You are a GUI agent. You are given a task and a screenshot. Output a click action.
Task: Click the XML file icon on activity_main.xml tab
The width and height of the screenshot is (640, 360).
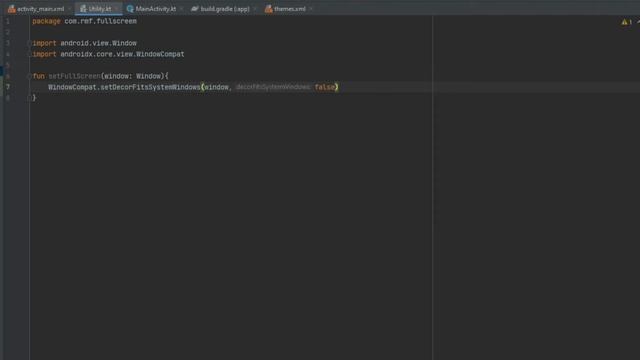[x=11, y=9]
